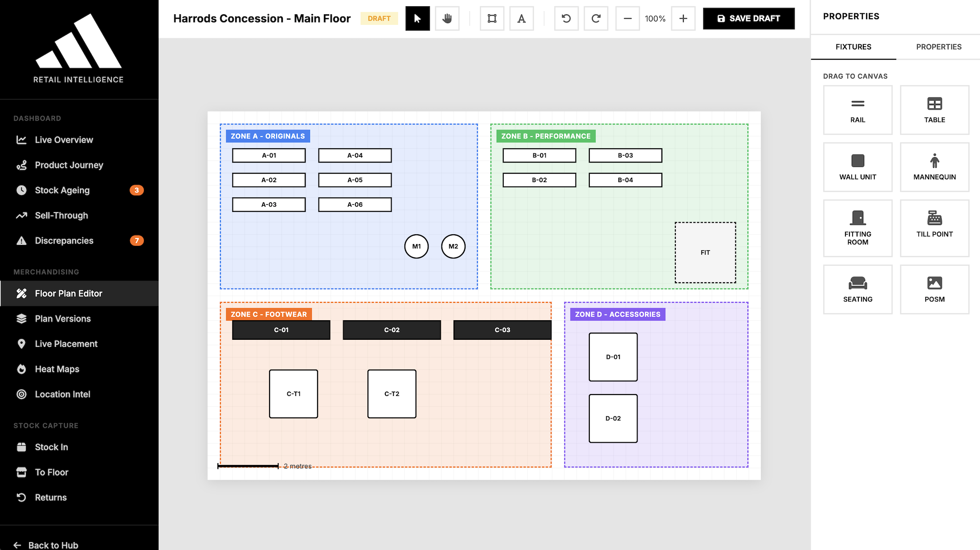Switch to the Properties tab
980x550 pixels.
coord(939,47)
